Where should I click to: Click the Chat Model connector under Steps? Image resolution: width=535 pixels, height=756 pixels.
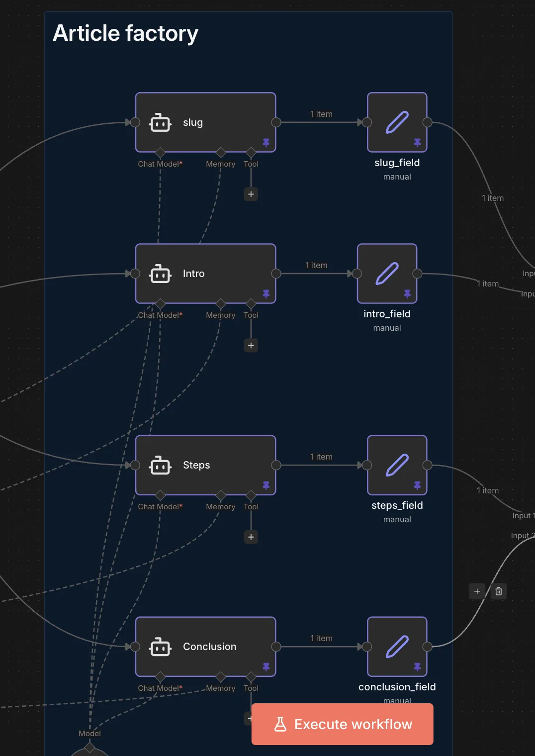click(x=160, y=495)
